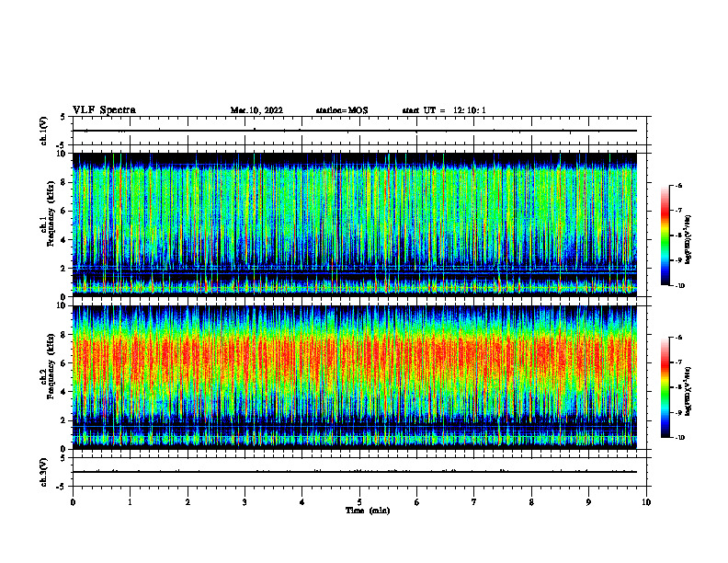
Task: Select the ch.2 "Frequency (kHz)" axis label
Action: point(51,366)
